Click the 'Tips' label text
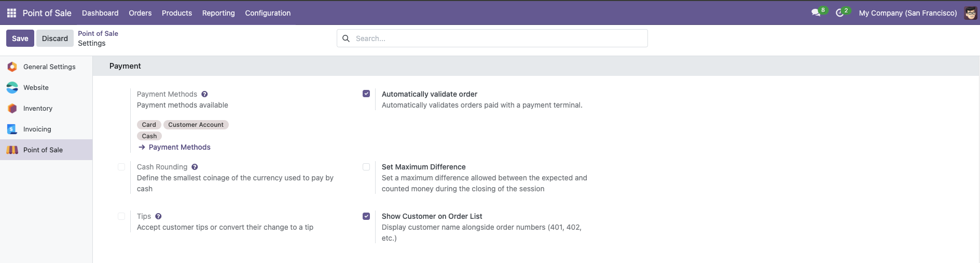 click(144, 216)
